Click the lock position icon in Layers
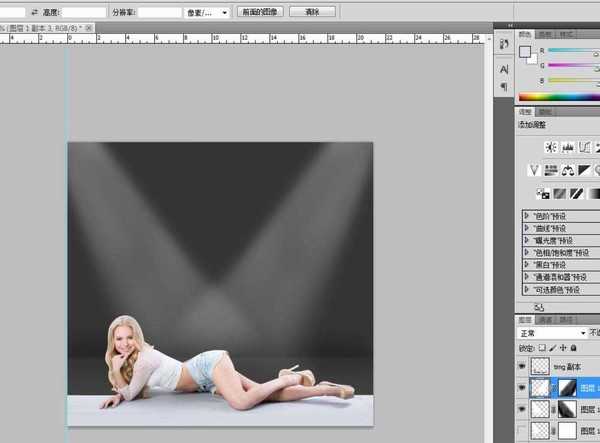The image size is (600, 443). click(564, 347)
